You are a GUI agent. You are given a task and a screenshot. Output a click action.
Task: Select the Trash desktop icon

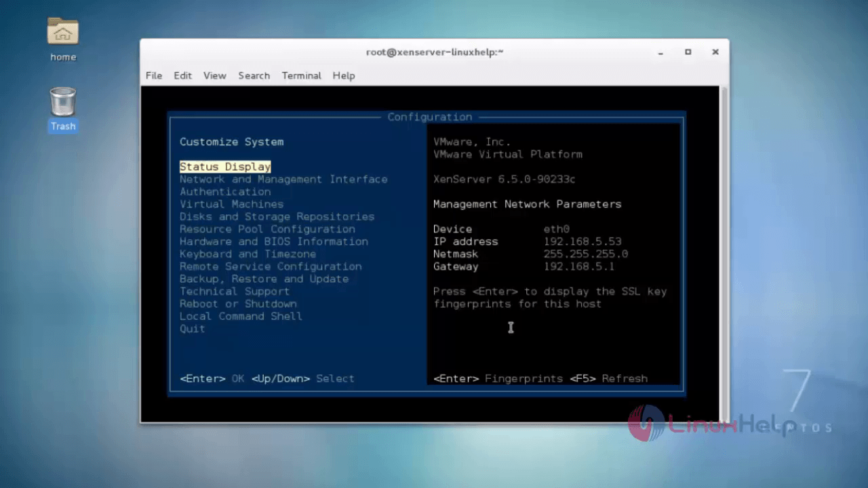[x=63, y=108]
